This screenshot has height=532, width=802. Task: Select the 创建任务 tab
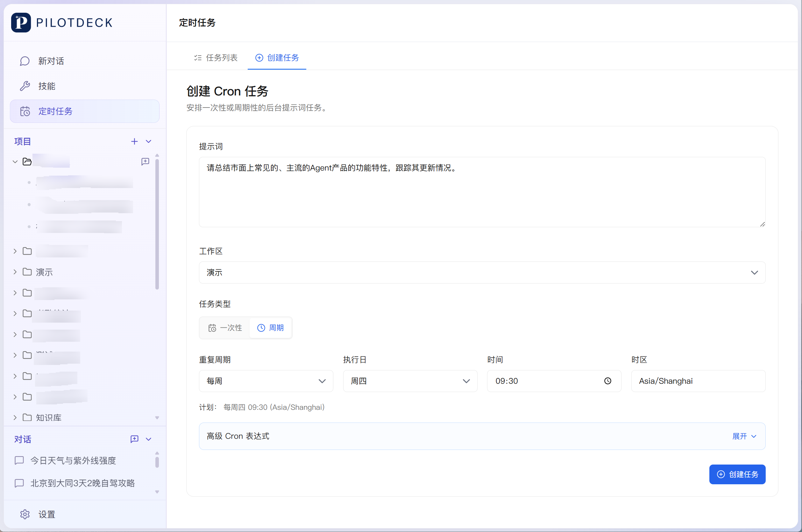point(277,58)
